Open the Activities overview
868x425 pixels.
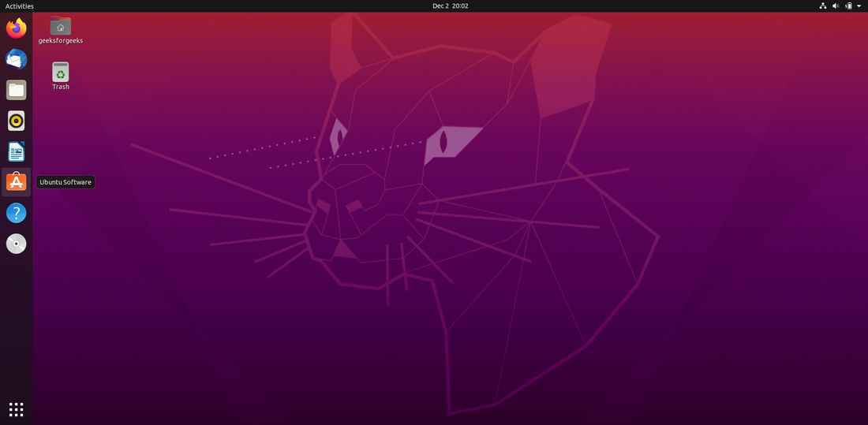click(x=20, y=6)
